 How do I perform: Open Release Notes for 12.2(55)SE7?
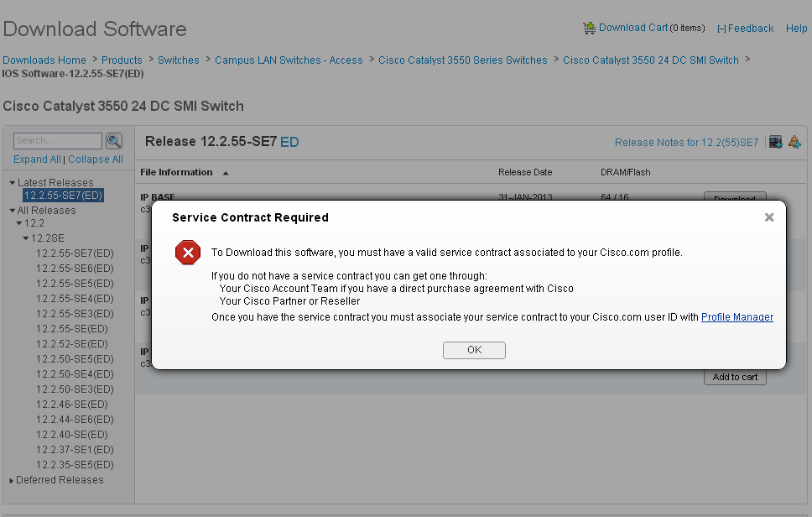pos(686,143)
